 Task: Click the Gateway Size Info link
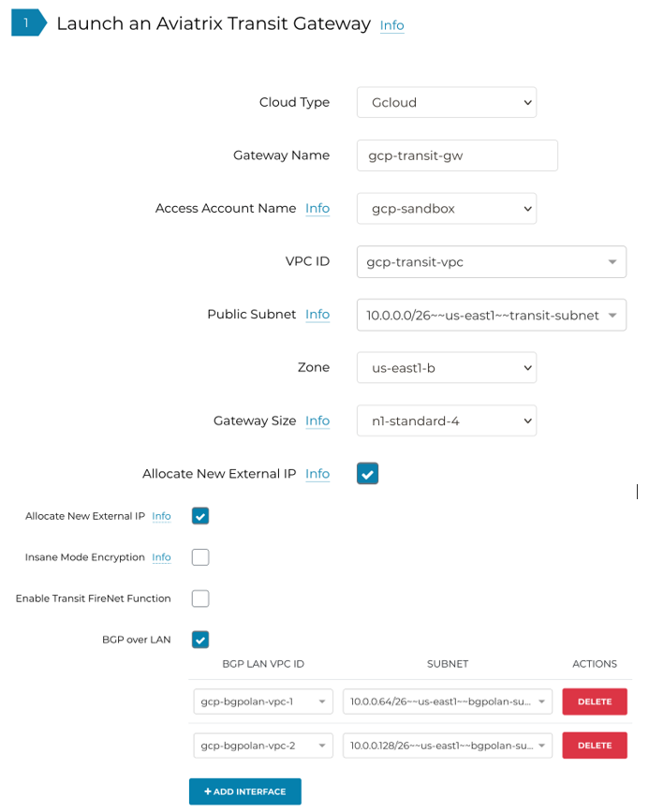pos(317,421)
